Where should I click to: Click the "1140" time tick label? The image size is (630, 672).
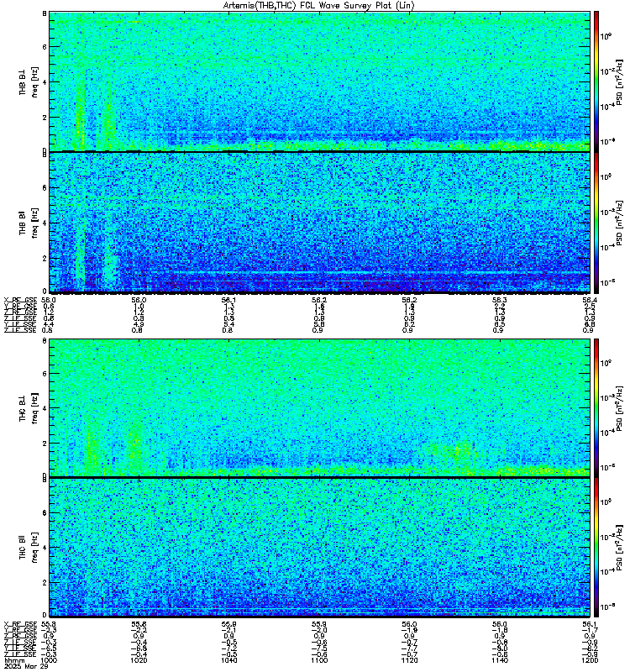499,660
